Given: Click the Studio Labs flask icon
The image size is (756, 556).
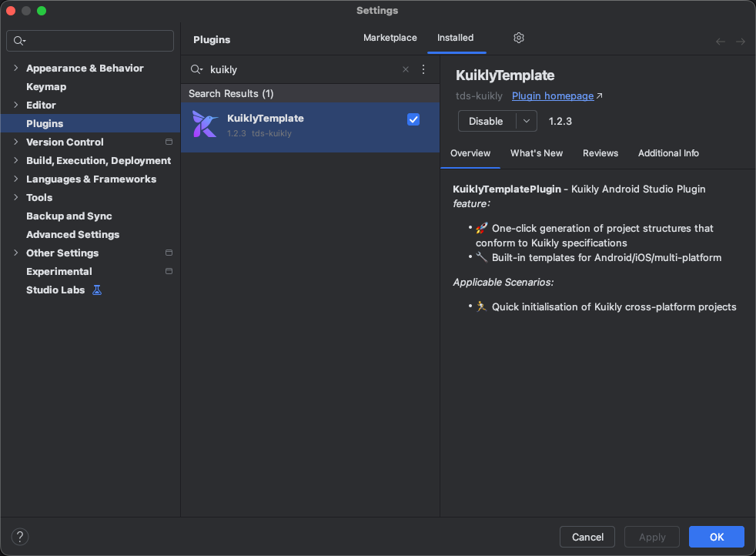Looking at the screenshot, I should pyautogui.click(x=97, y=290).
